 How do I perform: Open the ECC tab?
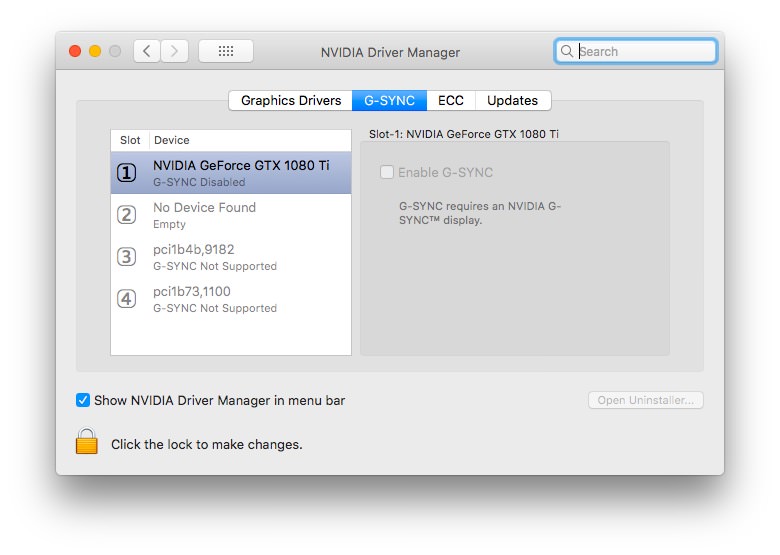click(451, 100)
